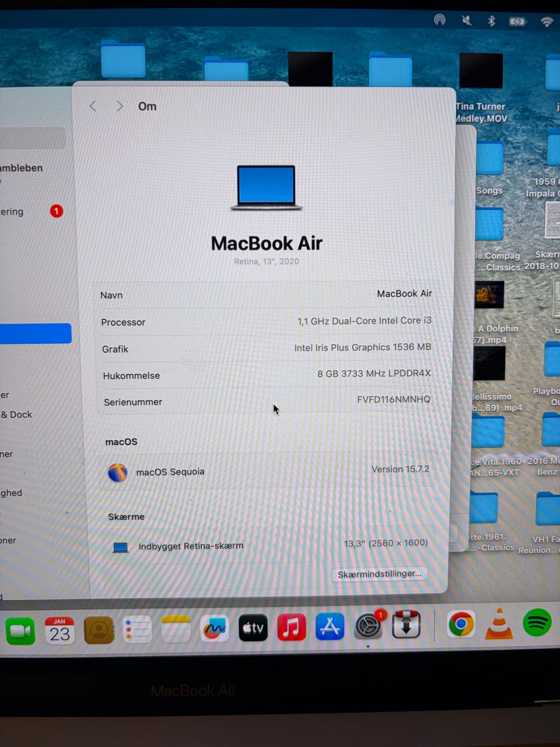Go forward with the right chevron
This screenshot has width=560, height=747.
[120, 106]
